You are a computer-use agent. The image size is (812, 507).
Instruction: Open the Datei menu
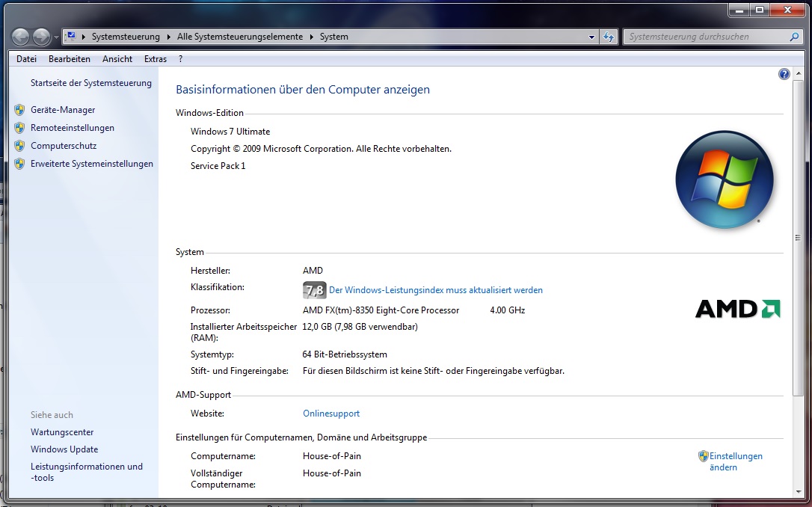[x=26, y=59]
